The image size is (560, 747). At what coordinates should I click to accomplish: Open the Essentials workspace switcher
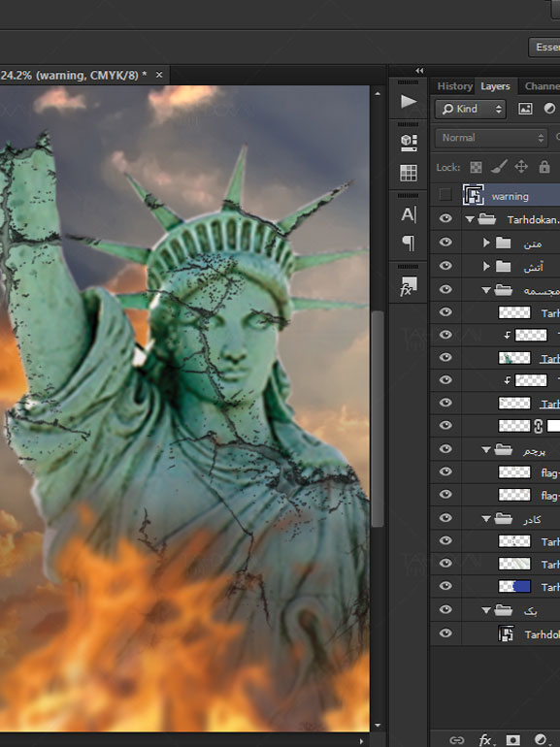pos(544,48)
